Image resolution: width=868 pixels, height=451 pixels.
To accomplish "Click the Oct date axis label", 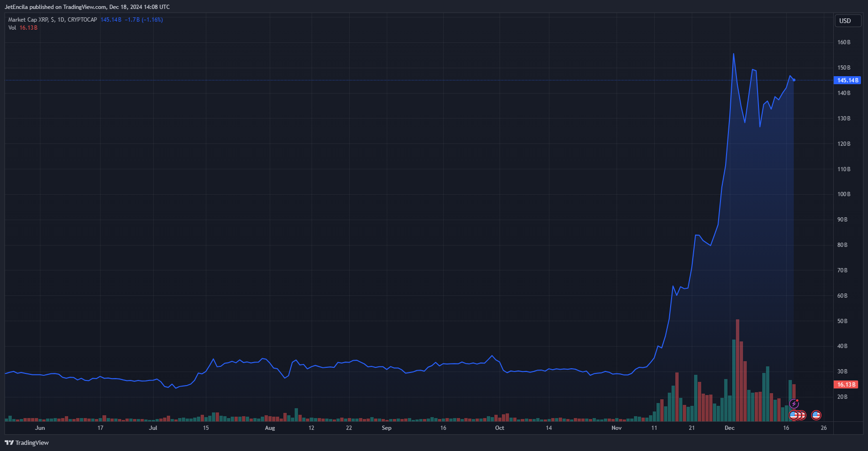I will (x=500, y=428).
